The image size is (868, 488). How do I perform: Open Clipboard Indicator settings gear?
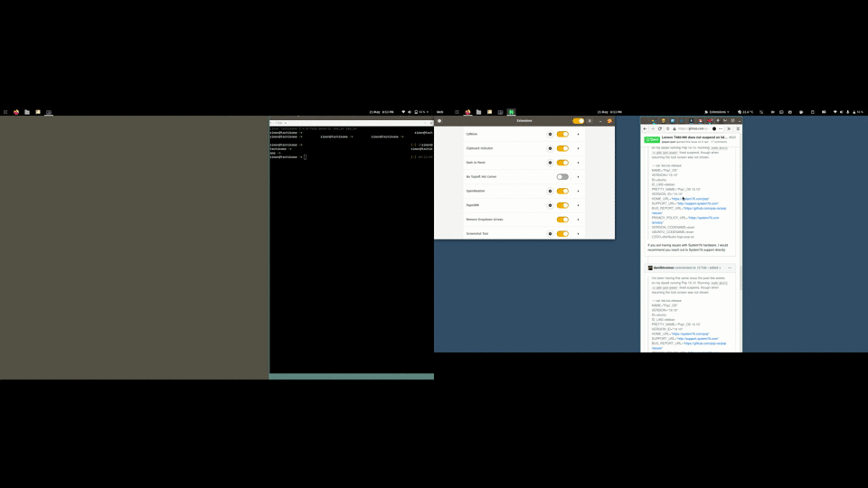tap(550, 148)
